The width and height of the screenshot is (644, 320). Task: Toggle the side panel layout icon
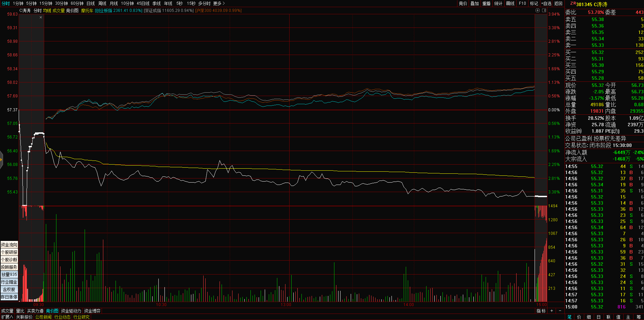(543, 11)
